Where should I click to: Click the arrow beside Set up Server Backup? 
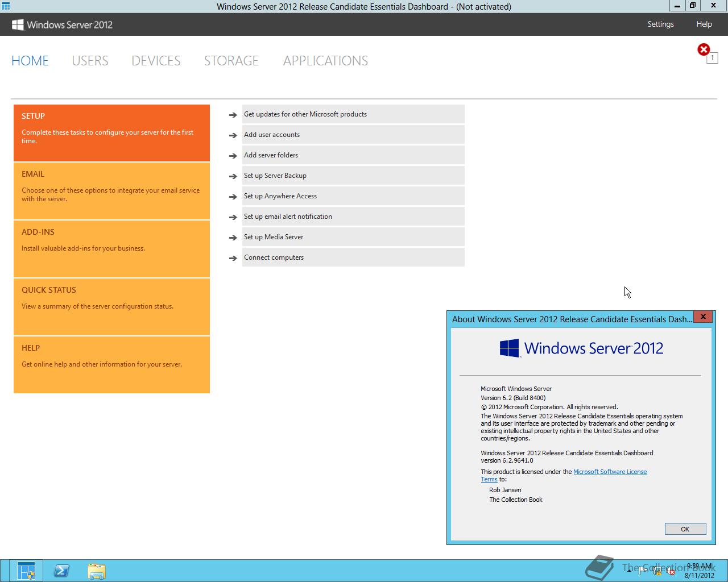click(233, 176)
